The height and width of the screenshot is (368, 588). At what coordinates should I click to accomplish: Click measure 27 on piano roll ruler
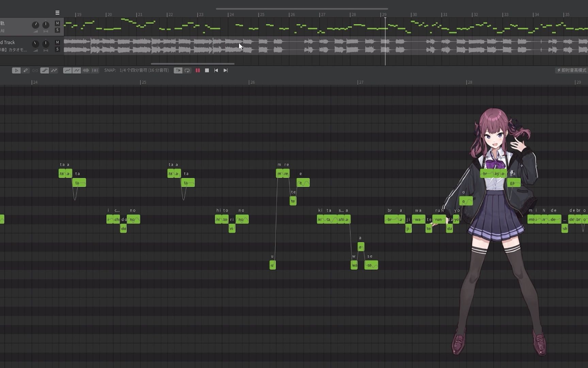coord(361,82)
